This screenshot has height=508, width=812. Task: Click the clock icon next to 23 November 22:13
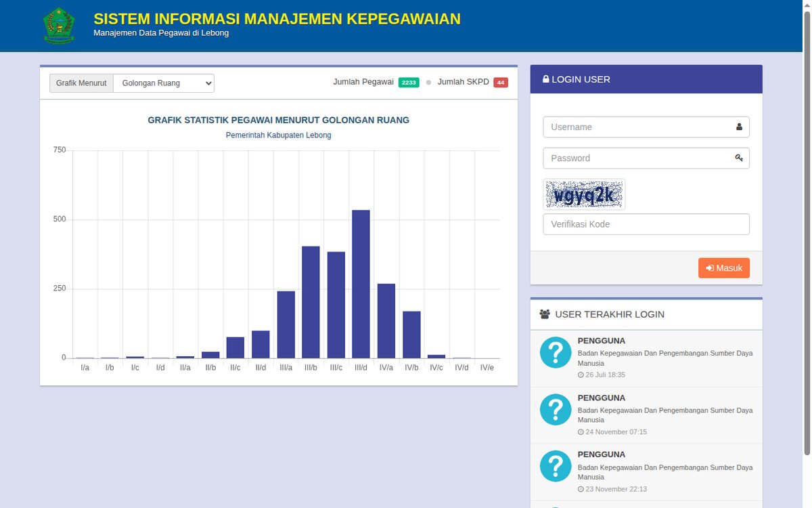tap(581, 489)
